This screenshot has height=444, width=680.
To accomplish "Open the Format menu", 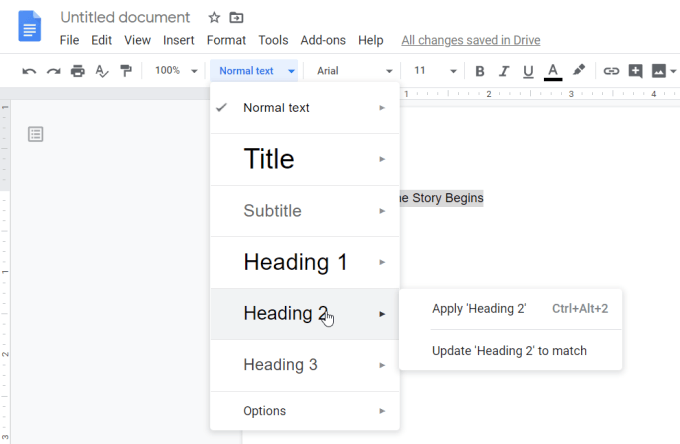I will click(x=226, y=40).
